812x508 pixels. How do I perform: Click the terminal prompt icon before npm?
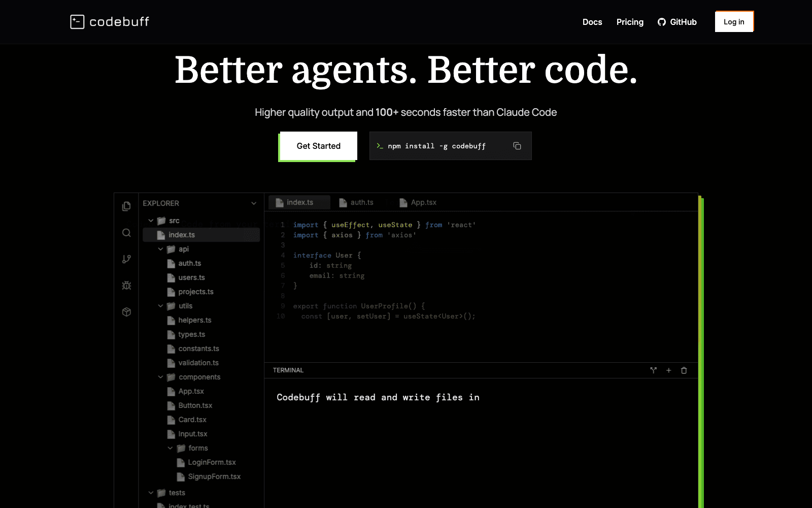coord(380,146)
